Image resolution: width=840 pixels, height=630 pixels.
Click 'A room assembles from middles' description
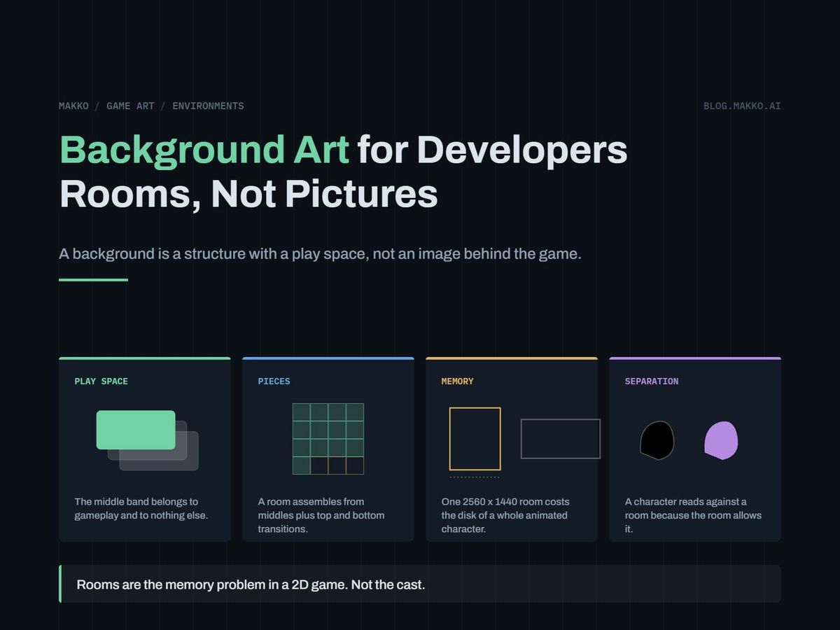[x=321, y=515]
